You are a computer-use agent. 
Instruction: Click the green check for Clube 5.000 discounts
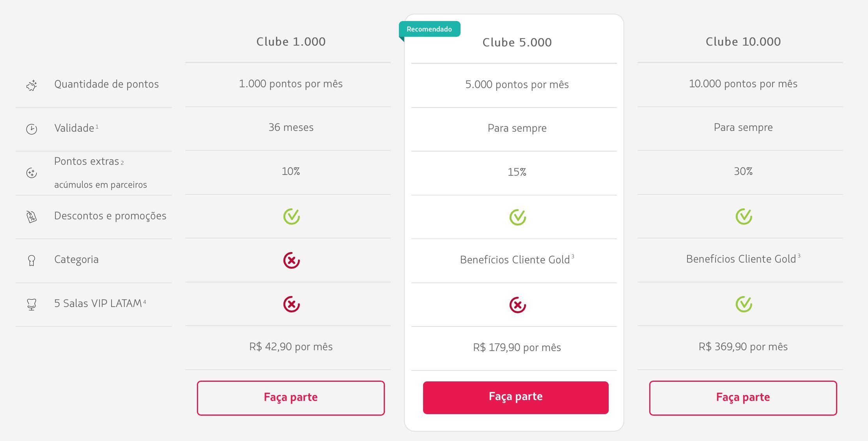pyautogui.click(x=518, y=217)
